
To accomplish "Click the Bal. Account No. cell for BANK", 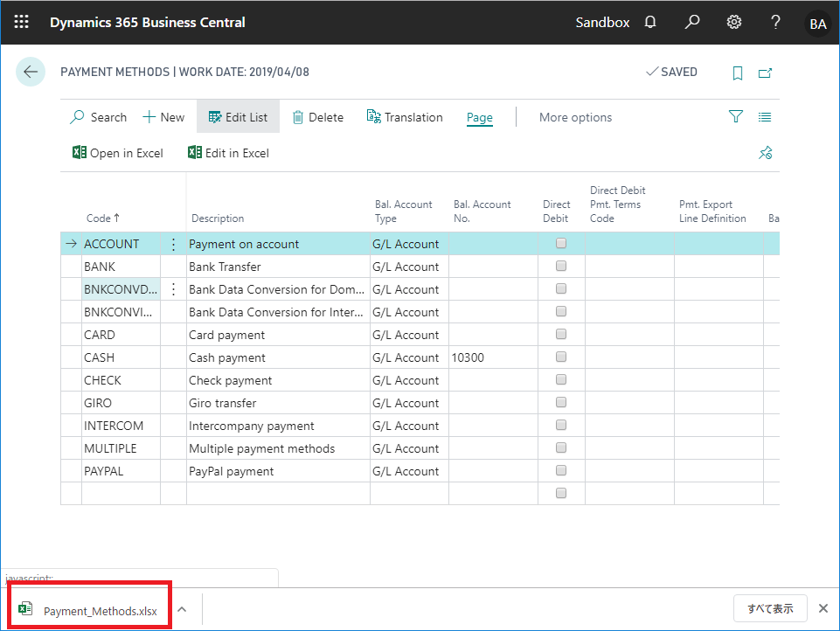I will [x=493, y=267].
